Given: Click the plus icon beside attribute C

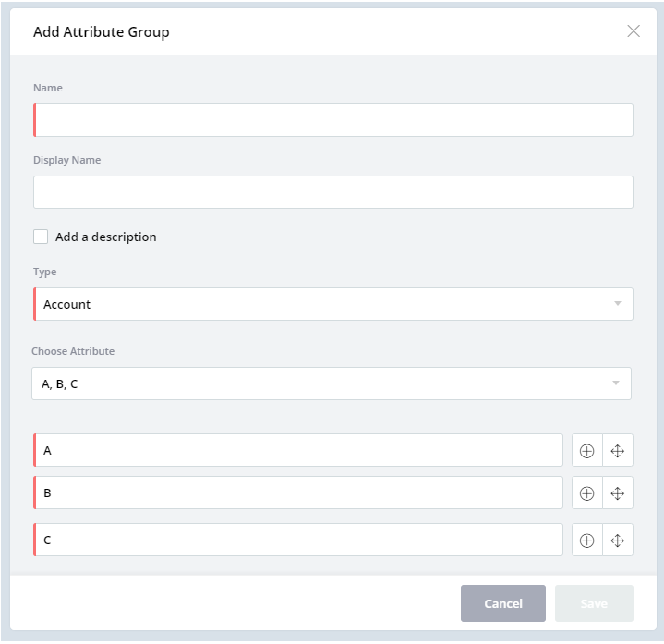Looking at the screenshot, I should click(x=586, y=541).
